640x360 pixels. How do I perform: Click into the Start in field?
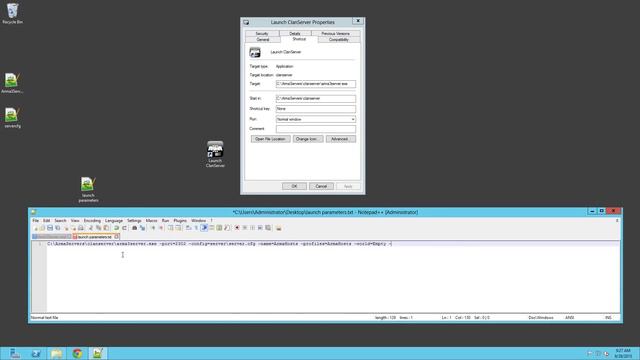pos(316,98)
